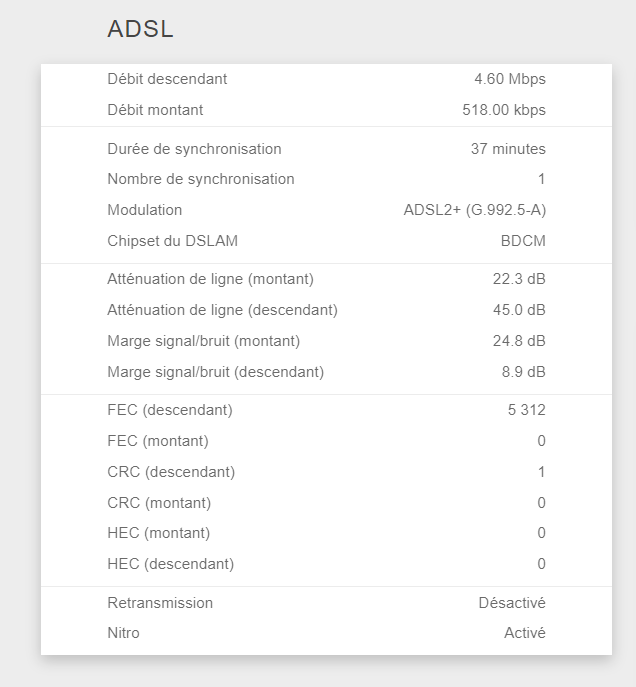This screenshot has height=687, width=636.
Task: Select the CRC (descendant) label
Action: tap(171, 472)
